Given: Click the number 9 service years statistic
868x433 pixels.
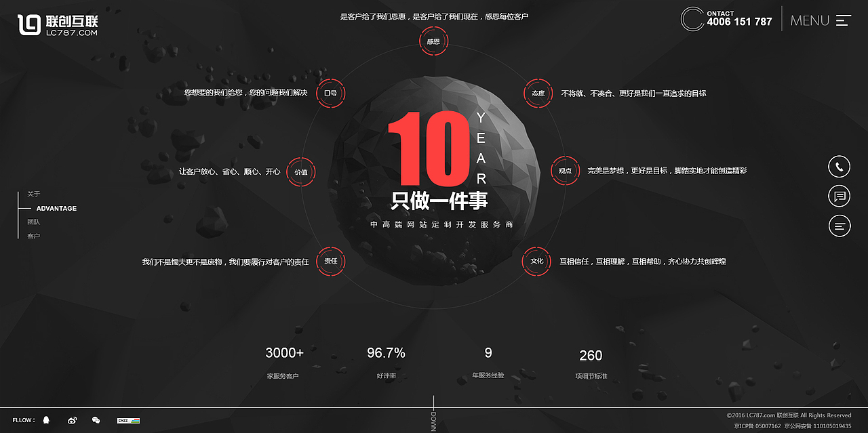Looking at the screenshot, I should click(488, 353).
